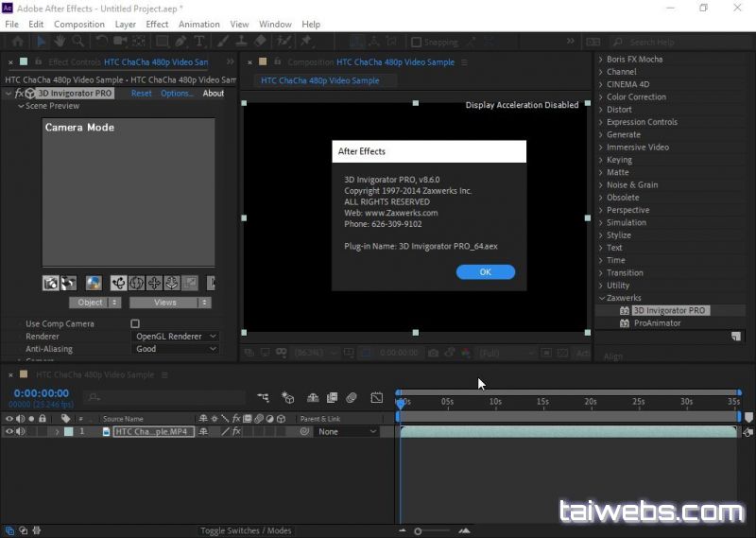Click Reset for 3D Invigorator PRO
Viewport: 756px width, 538px height.
click(x=141, y=94)
